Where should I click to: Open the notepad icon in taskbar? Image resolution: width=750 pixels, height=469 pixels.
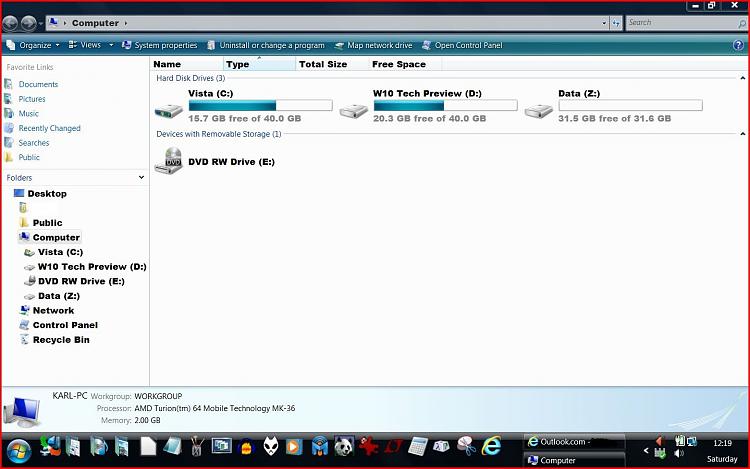click(172, 447)
